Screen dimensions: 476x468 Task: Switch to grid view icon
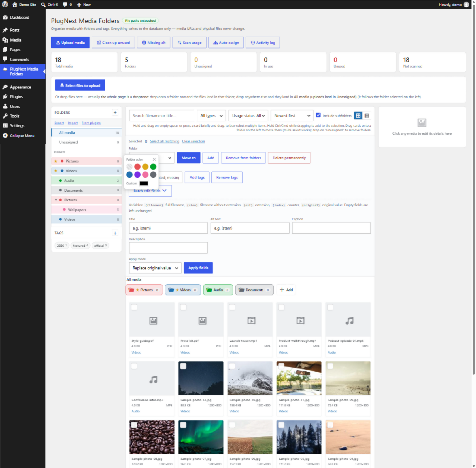pyautogui.click(x=358, y=116)
